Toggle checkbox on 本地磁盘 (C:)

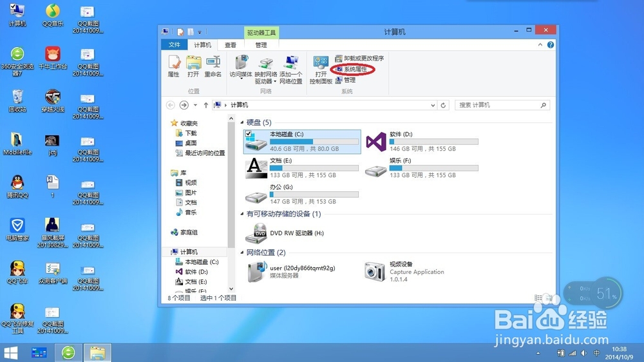[x=248, y=133]
